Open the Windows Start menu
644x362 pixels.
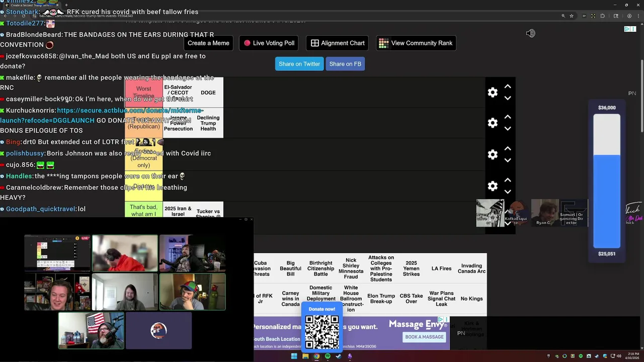click(x=294, y=356)
